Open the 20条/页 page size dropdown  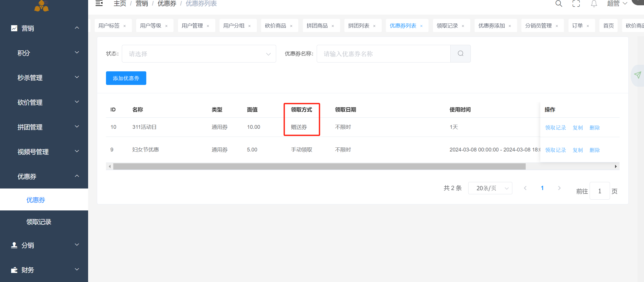[x=490, y=188]
